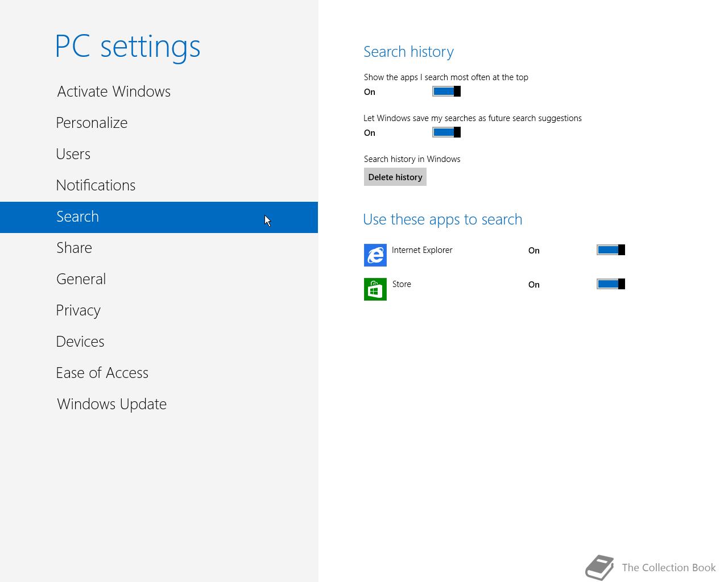Screen dimensions: 728x582
Task: Toggle showing most-searched apps at the top
Action: [x=446, y=92]
